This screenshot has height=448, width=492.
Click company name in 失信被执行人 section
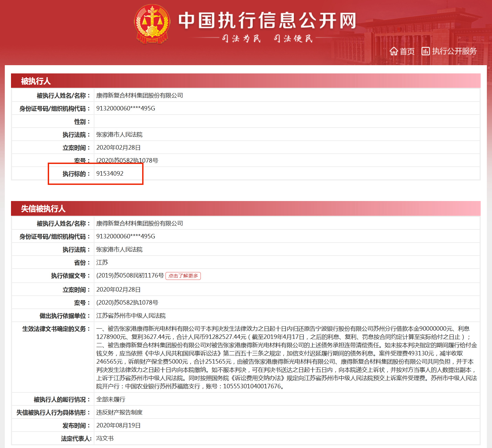(139, 223)
